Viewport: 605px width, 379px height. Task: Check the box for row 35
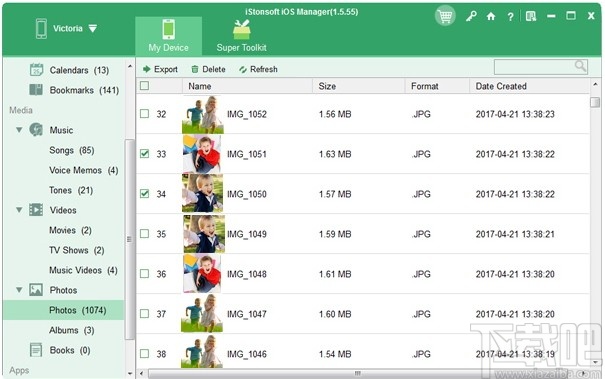click(144, 234)
